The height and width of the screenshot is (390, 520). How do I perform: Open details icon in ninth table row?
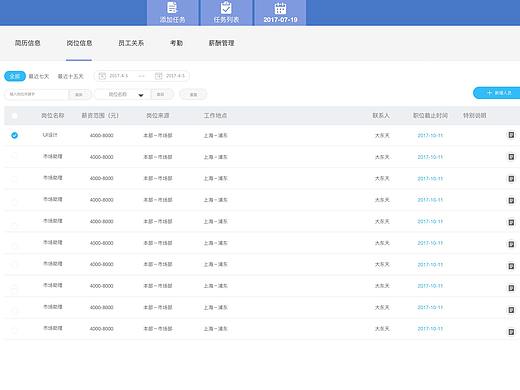pos(511,310)
